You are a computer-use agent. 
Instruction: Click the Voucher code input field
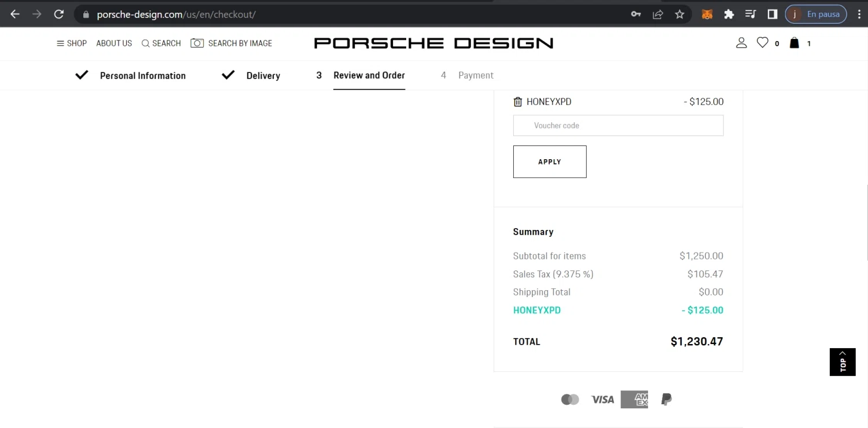tap(618, 126)
